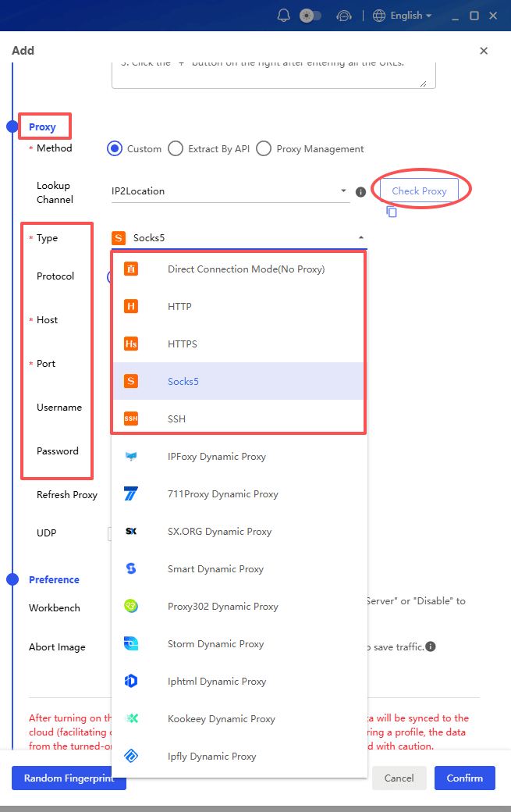Jump to the Proxy section heading

tap(42, 126)
